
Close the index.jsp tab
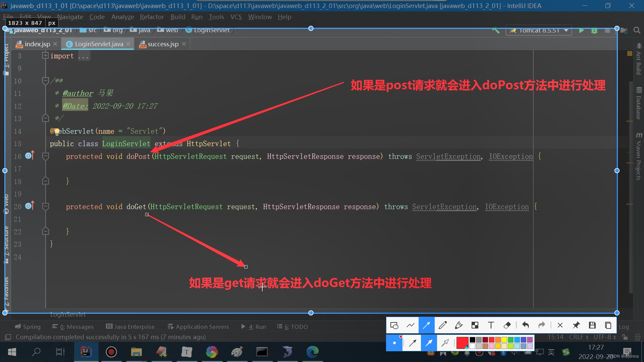point(55,44)
